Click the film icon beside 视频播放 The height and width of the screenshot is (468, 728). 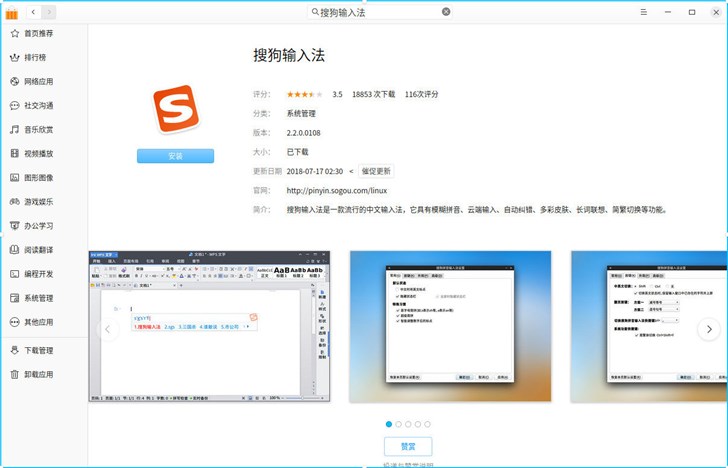click(x=15, y=154)
